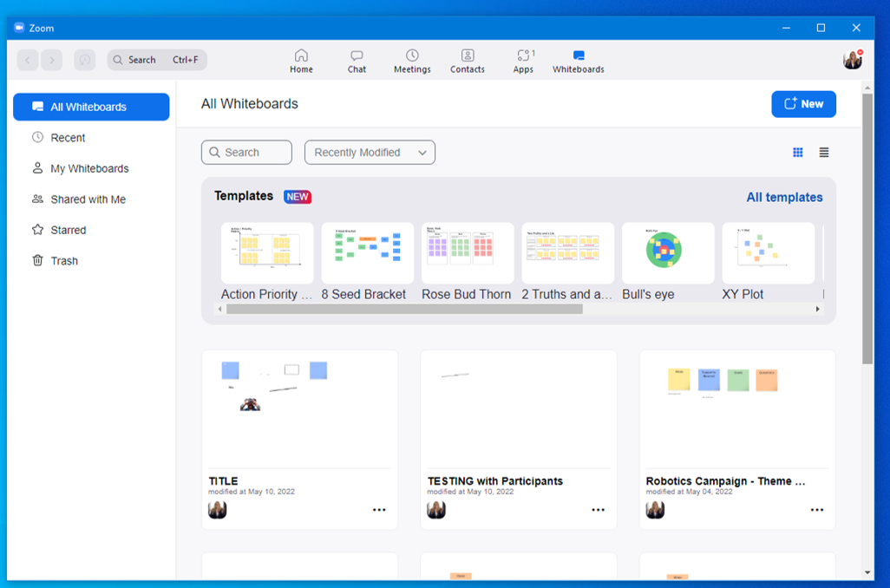Go back with the left arrow button
890x588 pixels.
27,60
